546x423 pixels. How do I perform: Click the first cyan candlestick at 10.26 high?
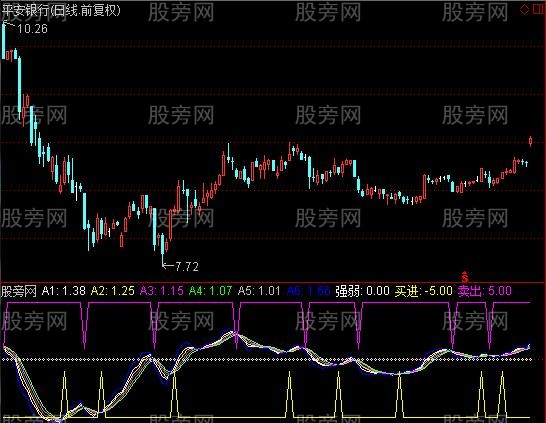coord(3,41)
